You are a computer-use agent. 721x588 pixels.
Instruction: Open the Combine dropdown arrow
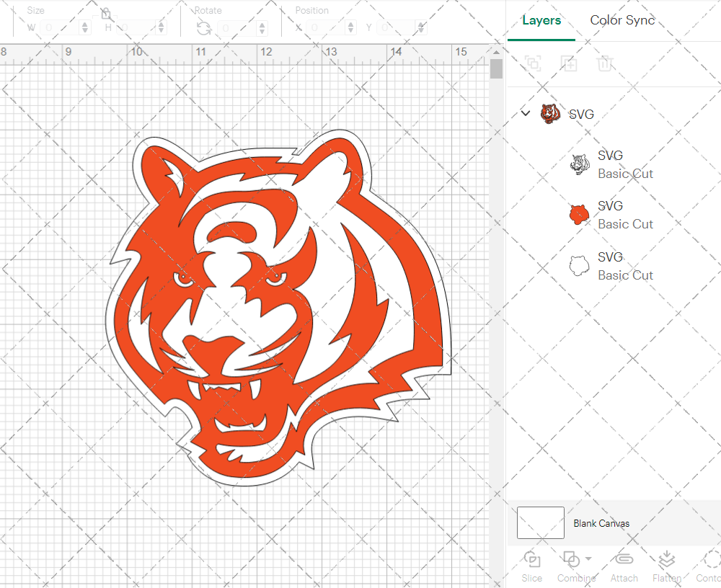[588, 559]
